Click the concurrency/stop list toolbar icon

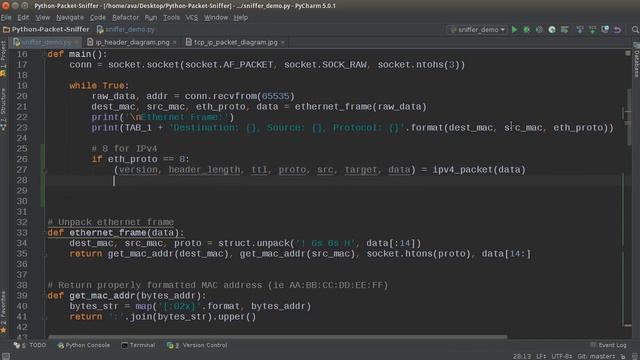point(564,30)
